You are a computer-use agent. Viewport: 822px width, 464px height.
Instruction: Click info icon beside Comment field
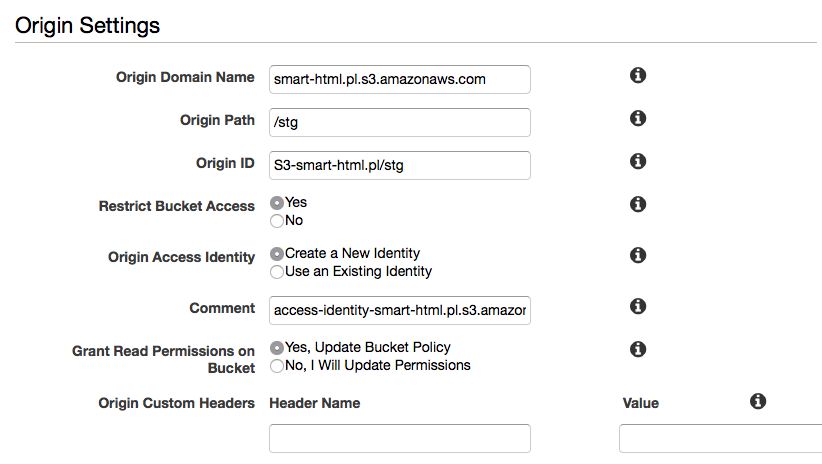pyautogui.click(x=637, y=306)
